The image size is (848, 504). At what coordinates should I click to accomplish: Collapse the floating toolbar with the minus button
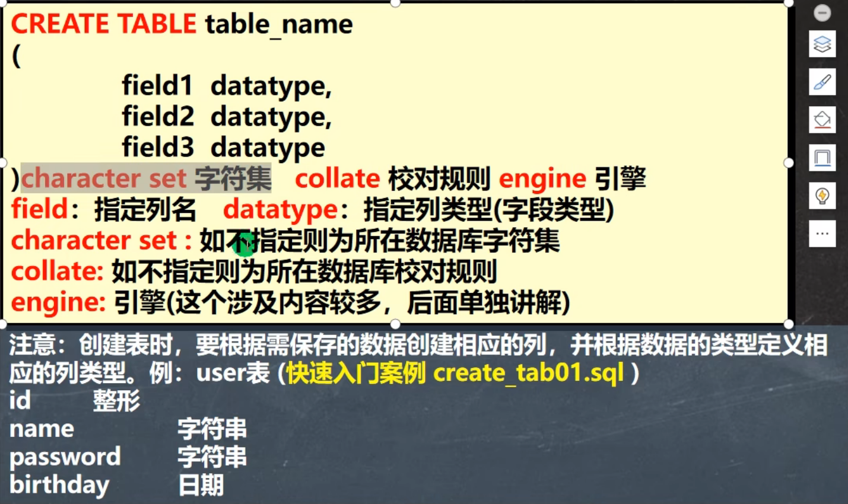pyautogui.click(x=822, y=12)
